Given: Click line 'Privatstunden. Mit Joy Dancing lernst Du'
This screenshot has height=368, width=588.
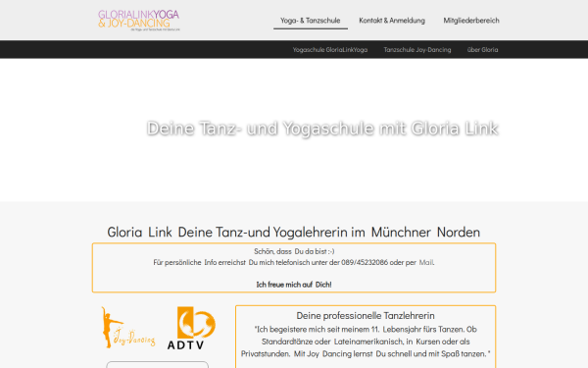Looking at the screenshot, I should click(x=366, y=353).
